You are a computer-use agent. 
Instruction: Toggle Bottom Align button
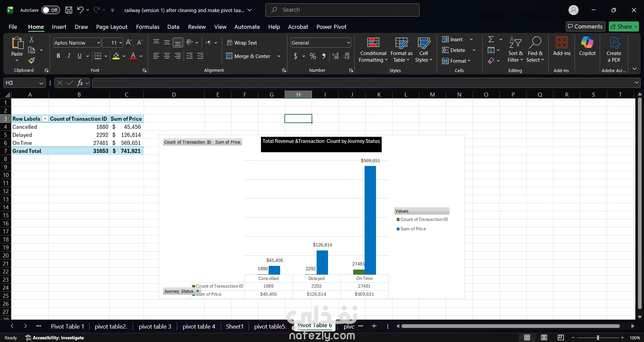pyautogui.click(x=178, y=43)
